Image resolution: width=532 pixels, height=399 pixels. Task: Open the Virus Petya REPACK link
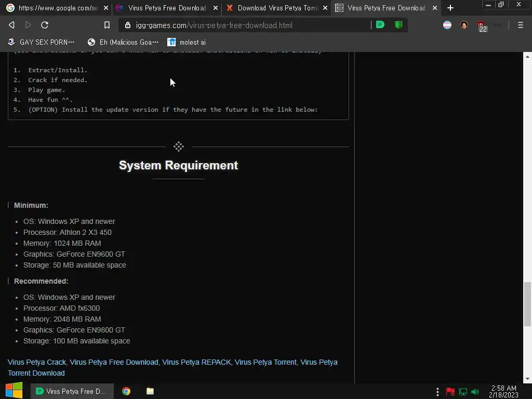tap(196, 362)
